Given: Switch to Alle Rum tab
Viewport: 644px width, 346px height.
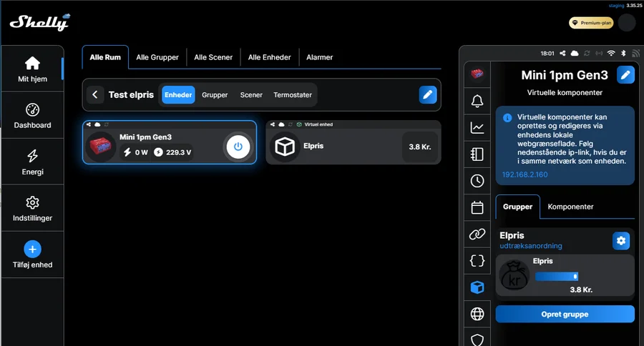Looking at the screenshot, I should tap(105, 57).
